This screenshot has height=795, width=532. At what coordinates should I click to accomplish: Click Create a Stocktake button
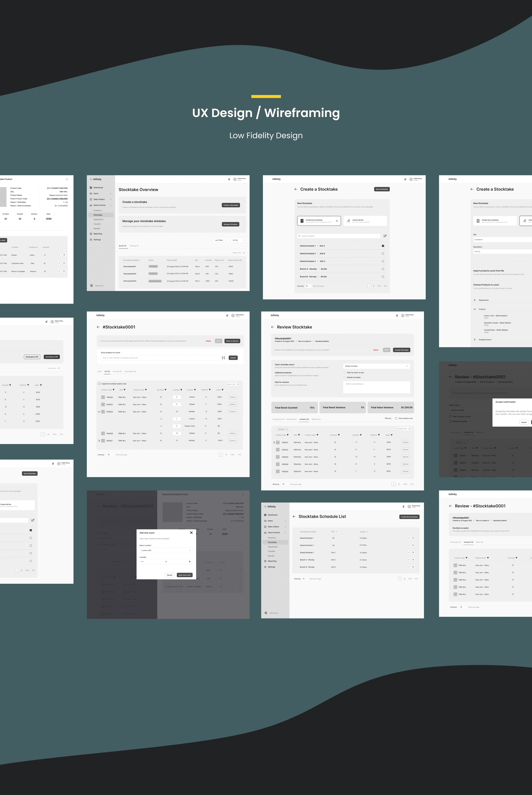(231, 205)
